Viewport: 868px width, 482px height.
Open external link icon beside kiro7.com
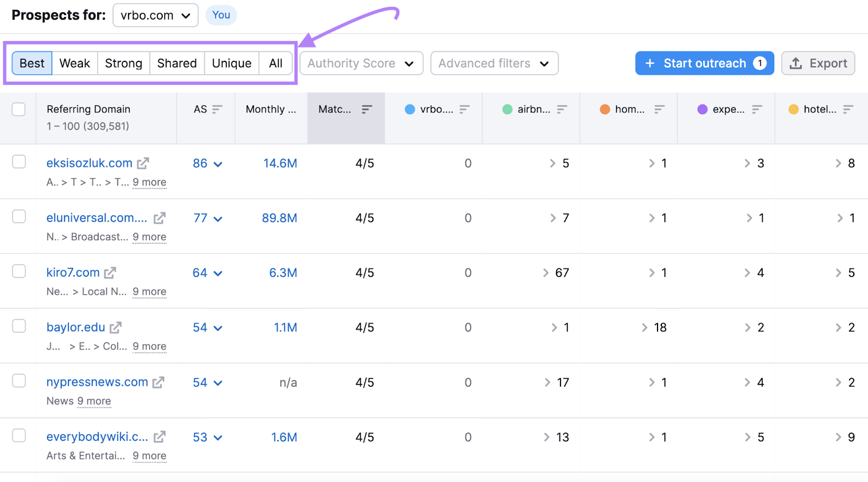point(110,273)
